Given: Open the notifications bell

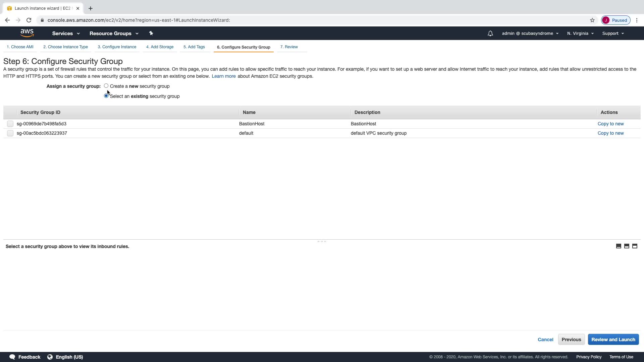Looking at the screenshot, I should (x=490, y=34).
